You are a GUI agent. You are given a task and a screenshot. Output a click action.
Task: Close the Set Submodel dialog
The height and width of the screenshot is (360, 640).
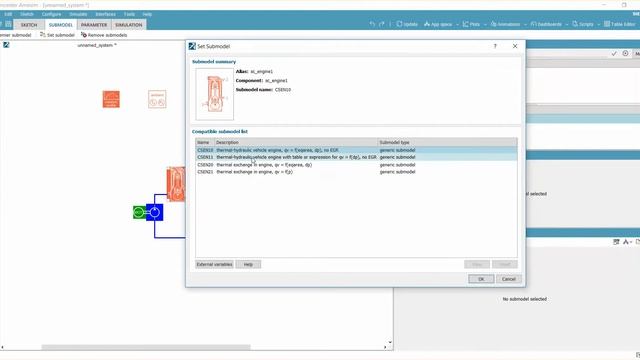515,46
